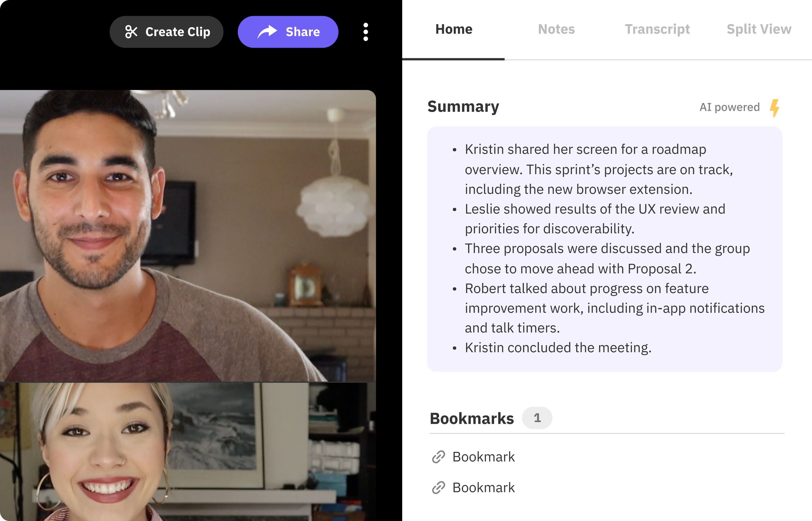Switch to the Transcript tab

coord(658,28)
